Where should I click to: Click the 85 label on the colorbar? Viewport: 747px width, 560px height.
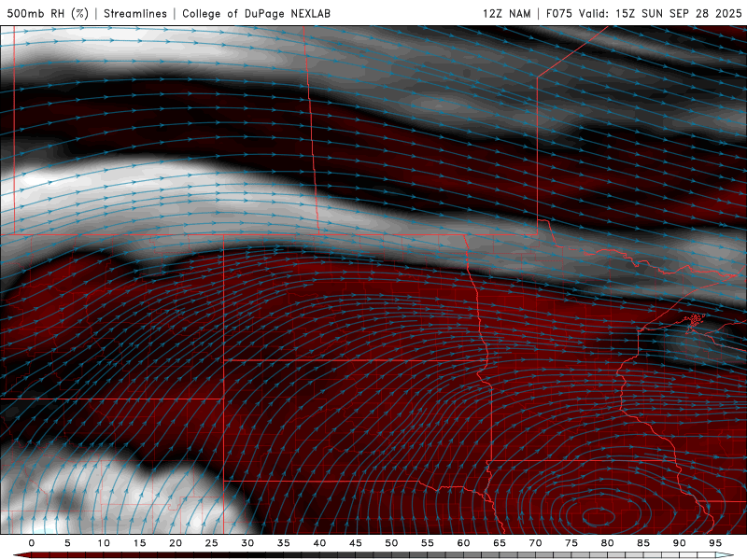click(x=643, y=543)
